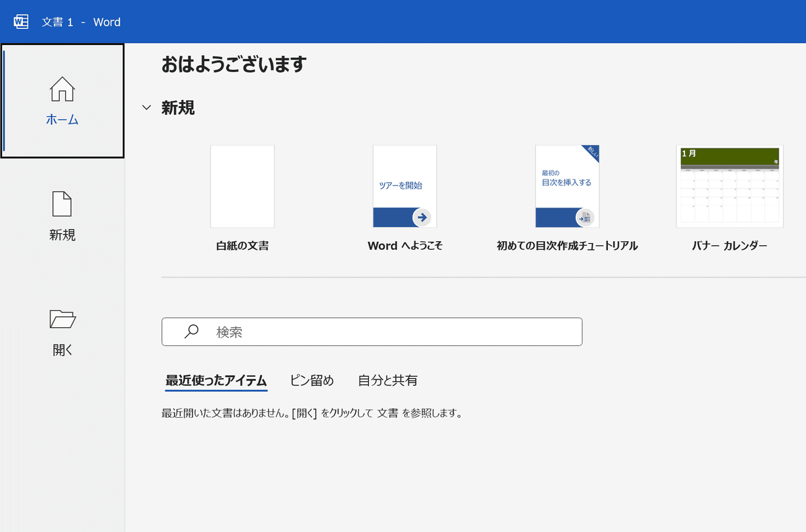Pick the バナー カレンダー calendar template

point(730,186)
